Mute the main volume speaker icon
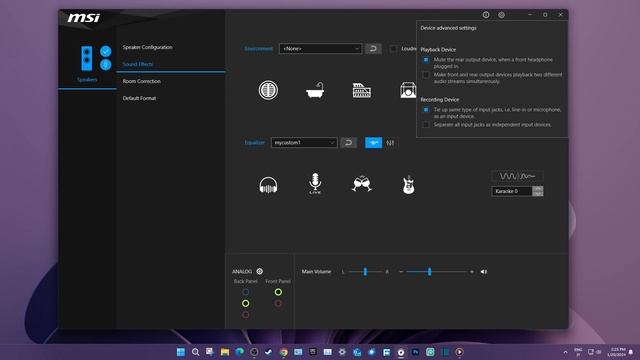Viewport: 640px width, 360px height. pos(484,272)
